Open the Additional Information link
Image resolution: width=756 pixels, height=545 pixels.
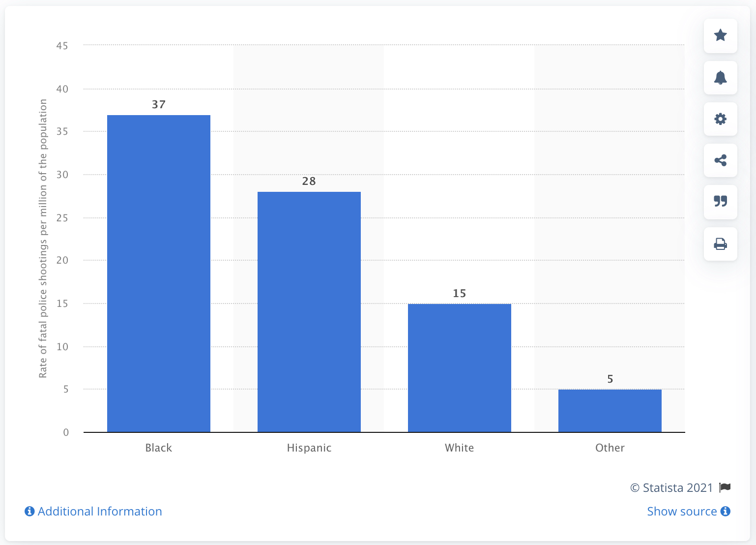pyautogui.click(x=100, y=512)
